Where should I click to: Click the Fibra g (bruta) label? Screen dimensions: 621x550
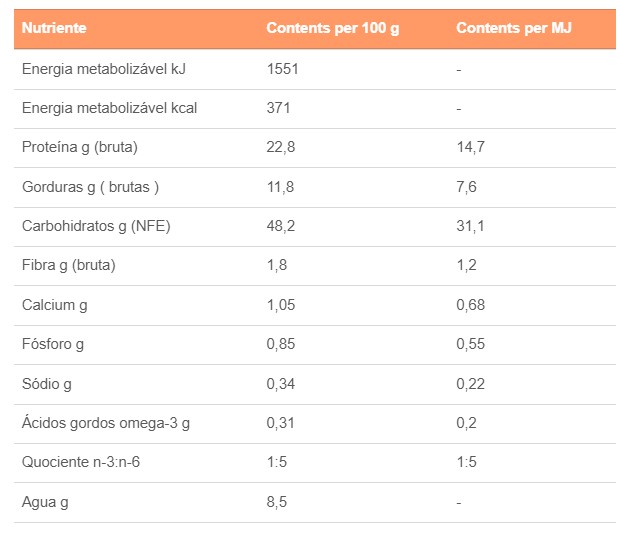point(68,265)
